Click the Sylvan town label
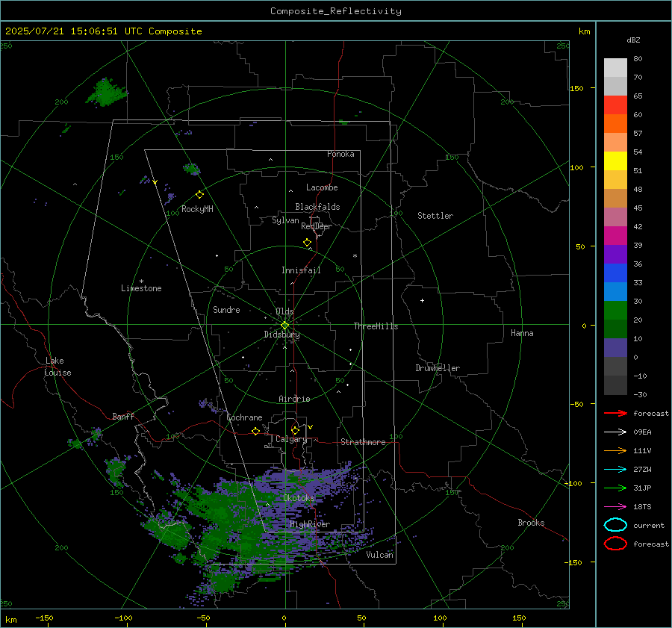Image resolution: width=672 pixels, height=628 pixels. click(x=285, y=221)
